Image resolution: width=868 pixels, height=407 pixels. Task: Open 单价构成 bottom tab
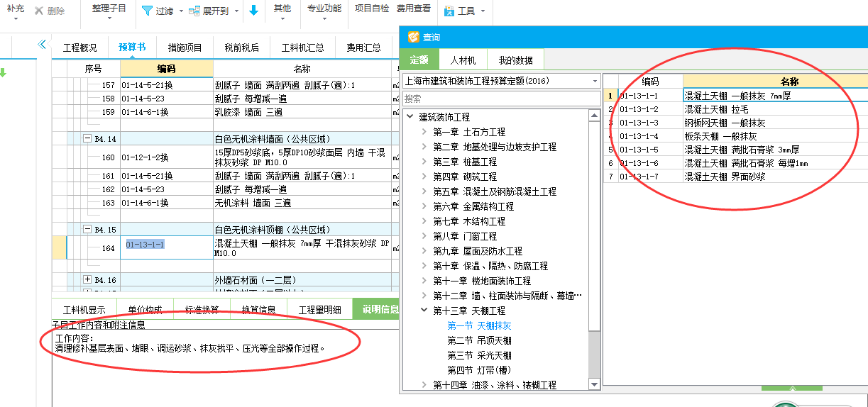point(145,310)
